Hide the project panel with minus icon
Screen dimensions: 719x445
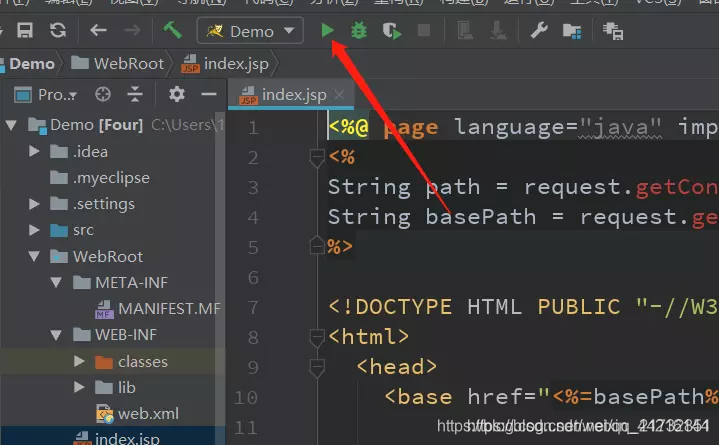[209, 95]
